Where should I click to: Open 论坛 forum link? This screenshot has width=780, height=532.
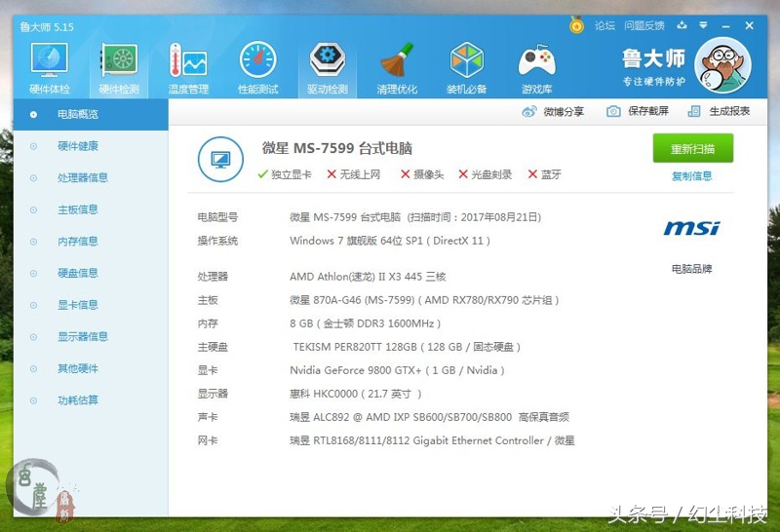click(604, 26)
